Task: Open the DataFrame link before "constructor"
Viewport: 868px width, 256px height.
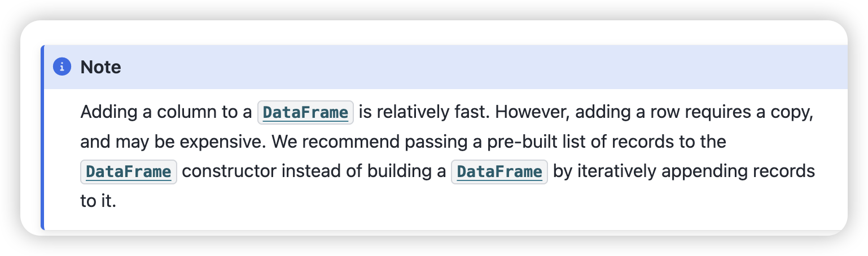Action: pyautogui.click(x=129, y=171)
